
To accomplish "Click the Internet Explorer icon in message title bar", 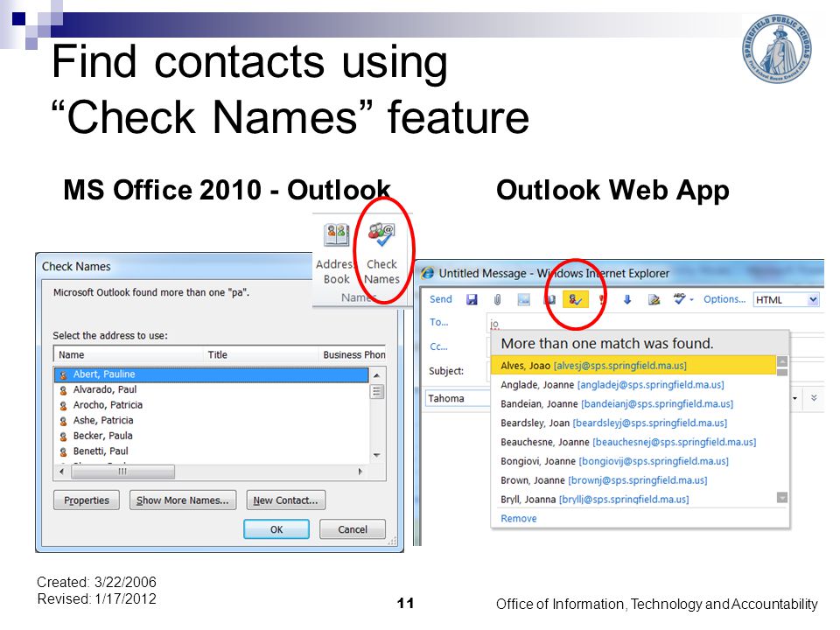I will [x=427, y=273].
